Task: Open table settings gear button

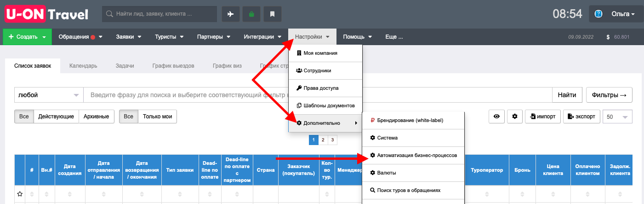Action: 515,117
